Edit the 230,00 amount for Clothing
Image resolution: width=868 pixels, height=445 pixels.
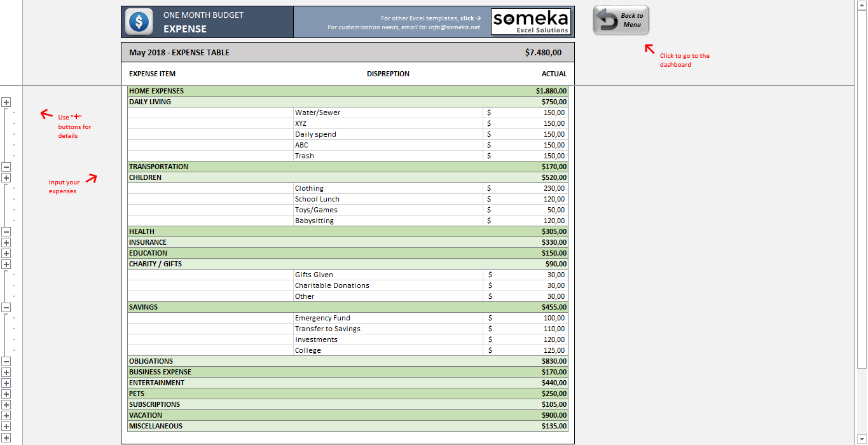(525, 188)
